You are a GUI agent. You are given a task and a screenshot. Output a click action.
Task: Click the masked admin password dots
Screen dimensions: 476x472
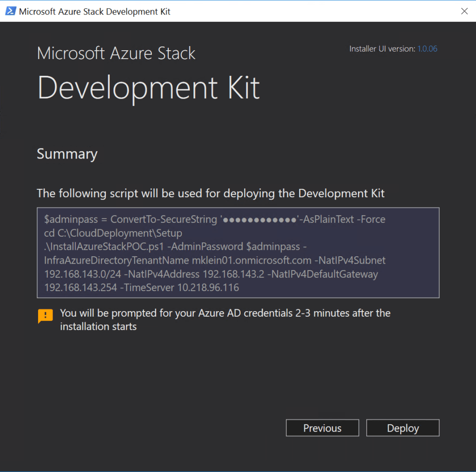point(259,219)
